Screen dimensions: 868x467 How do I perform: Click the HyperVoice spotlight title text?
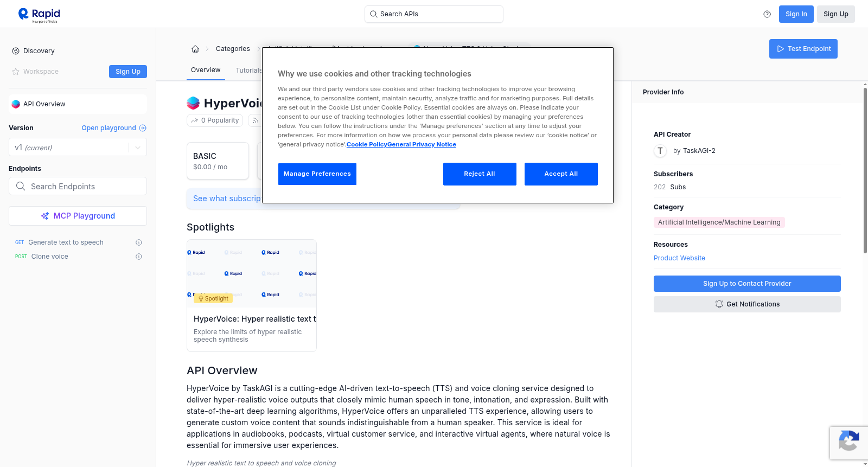click(x=255, y=319)
